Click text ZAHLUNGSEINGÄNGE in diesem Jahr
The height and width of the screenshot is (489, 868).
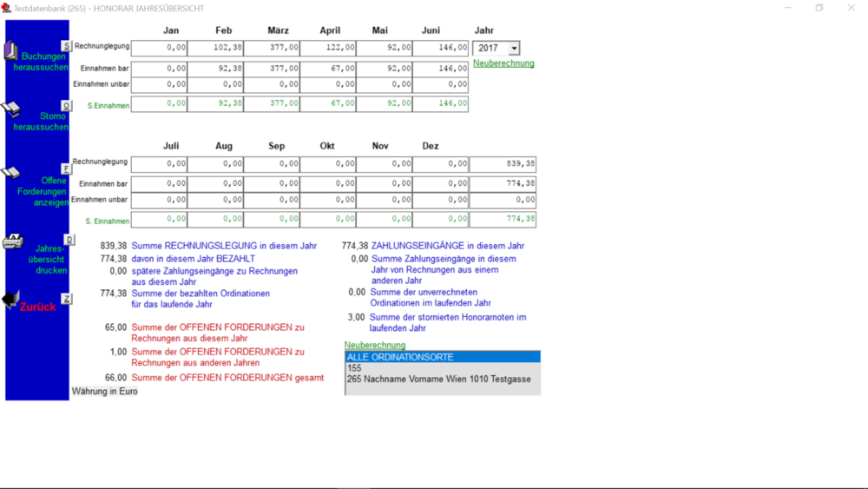pos(448,246)
